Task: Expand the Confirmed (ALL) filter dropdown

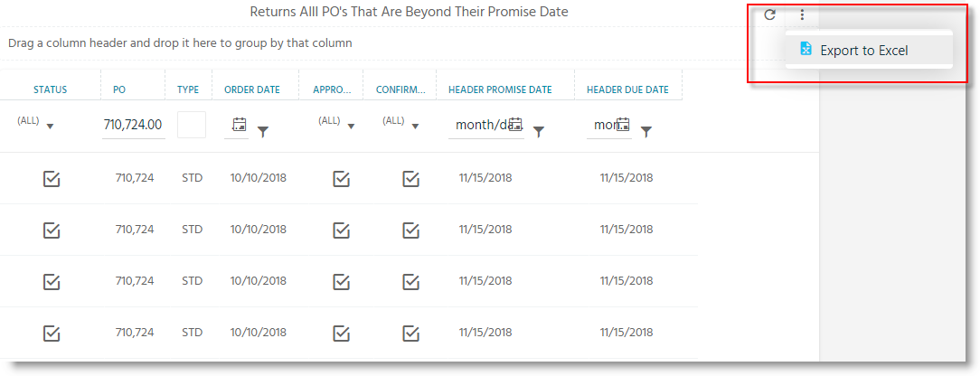Action: coord(401,123)
